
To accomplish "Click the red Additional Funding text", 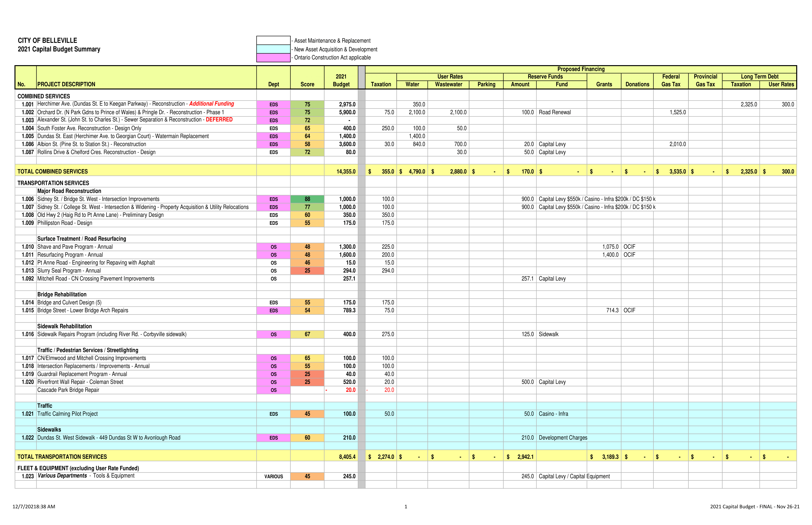I will (212, 104).
